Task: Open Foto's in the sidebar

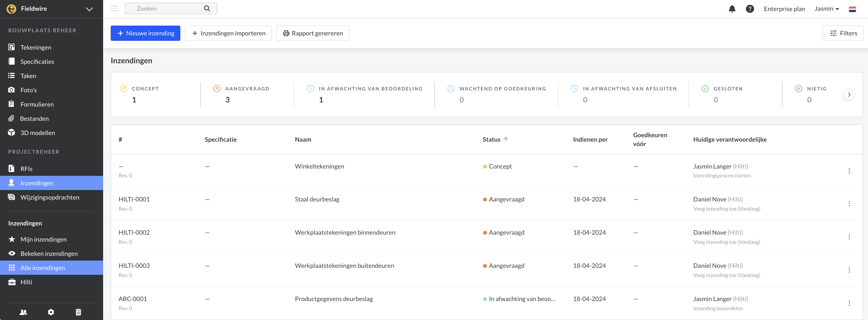Action: (52, 90)
